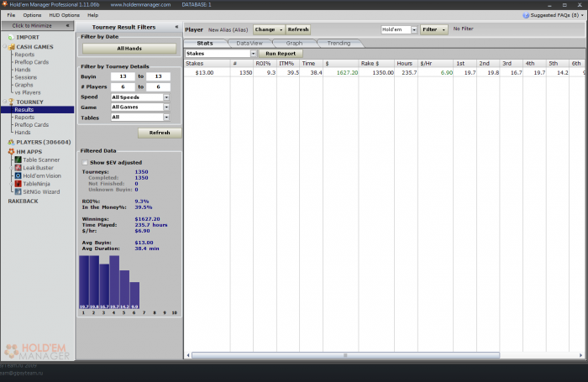Open the File menu
588x382 pixels.
(x=11, y=15)
